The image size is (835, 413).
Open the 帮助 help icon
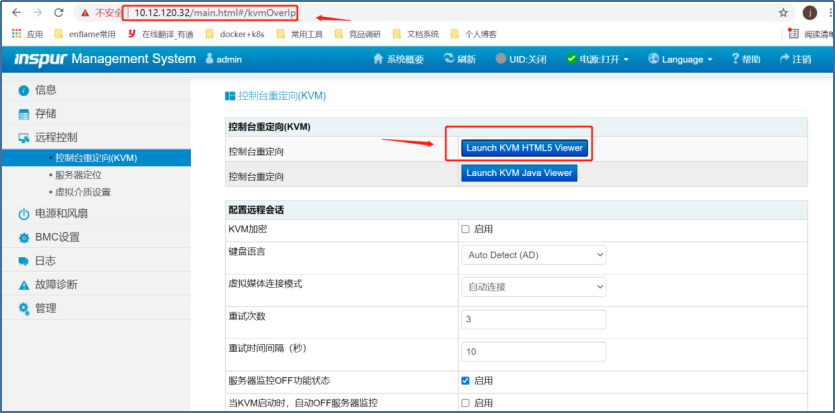click(x=736, y=59)
